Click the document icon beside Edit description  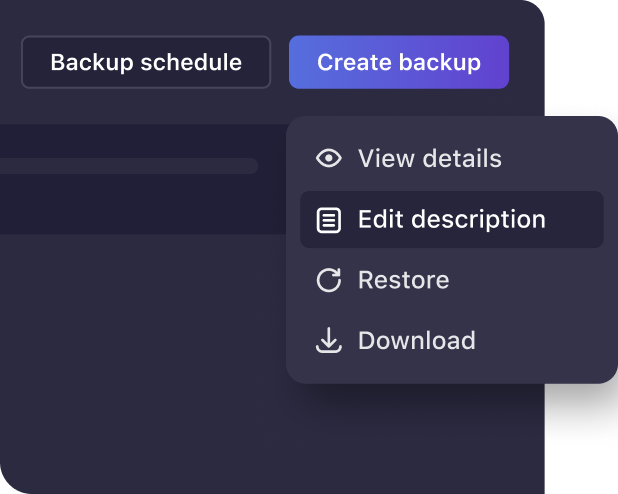329,220
